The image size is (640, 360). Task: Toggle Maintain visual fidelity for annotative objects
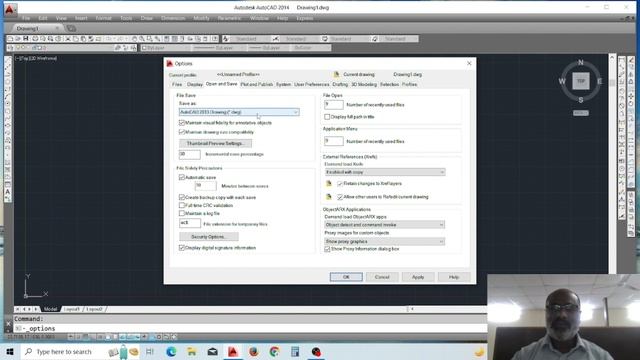pos(182,123)
